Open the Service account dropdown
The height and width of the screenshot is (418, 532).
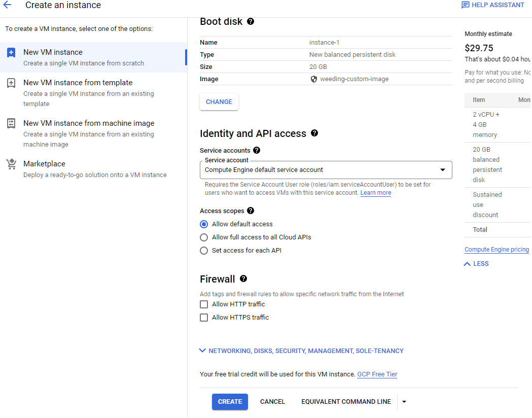(326, 169)
